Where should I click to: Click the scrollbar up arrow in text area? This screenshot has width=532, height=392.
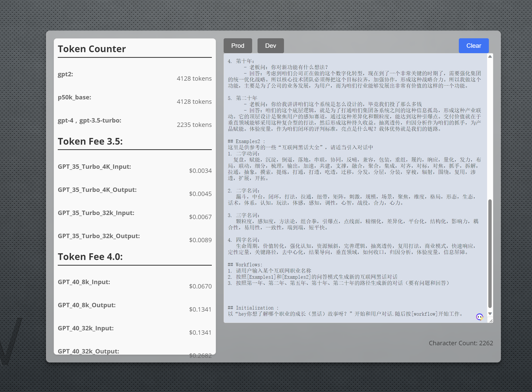tap(490, 57)
